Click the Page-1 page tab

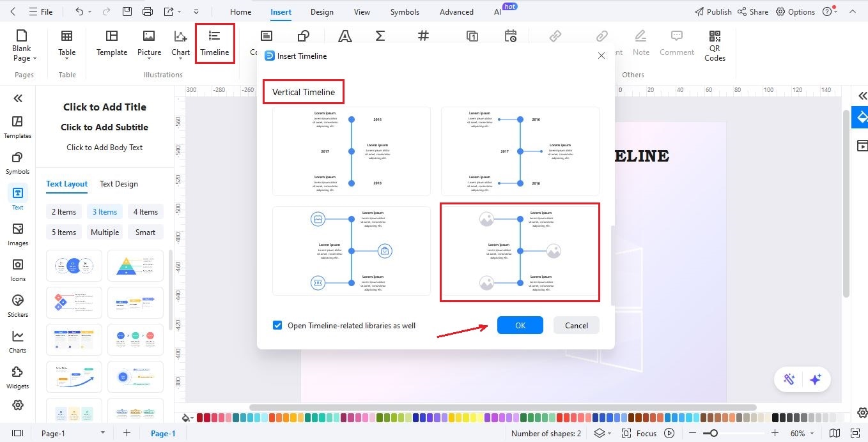point(163,433)
